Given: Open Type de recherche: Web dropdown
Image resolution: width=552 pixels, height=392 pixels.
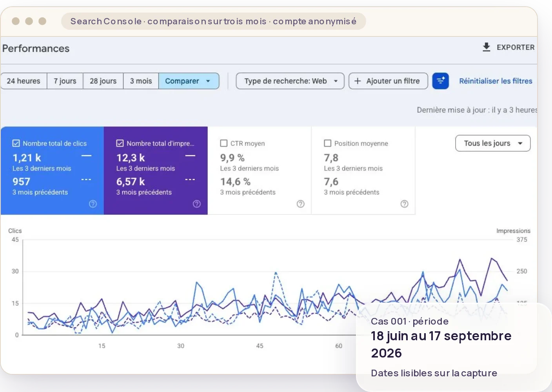Looking at the screenshot, I should click(x=290, y=81).
